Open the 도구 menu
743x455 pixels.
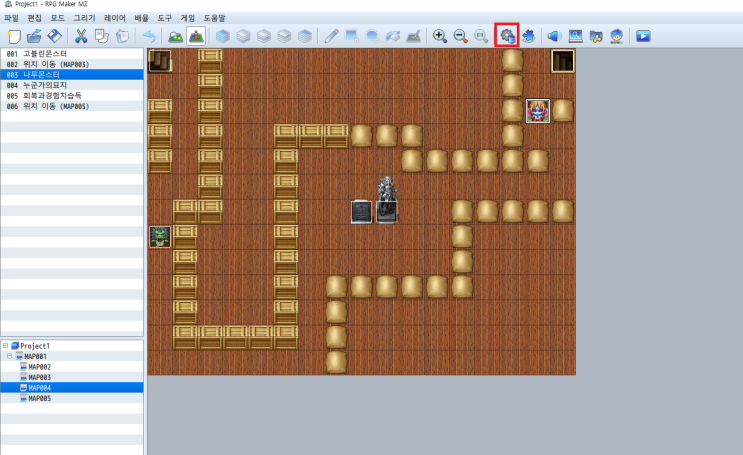[x=164, y=18]
